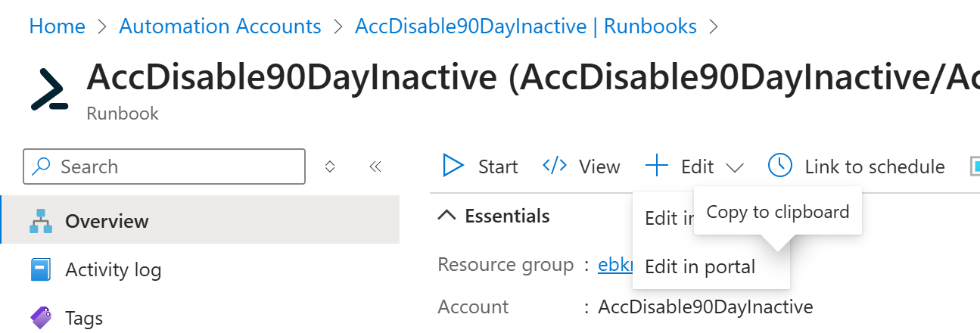The image size is (980, 333).
Task: Open the Tags sidebar item
Action: [200, 318]
